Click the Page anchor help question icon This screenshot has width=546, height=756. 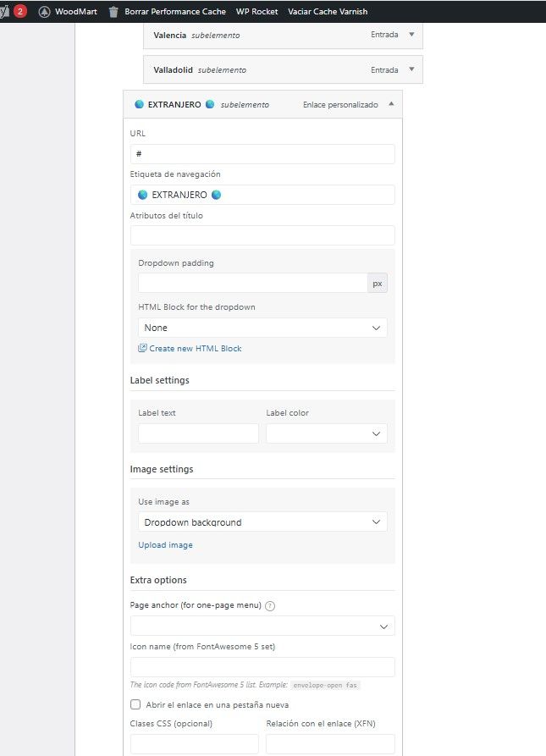click(270, 606)
